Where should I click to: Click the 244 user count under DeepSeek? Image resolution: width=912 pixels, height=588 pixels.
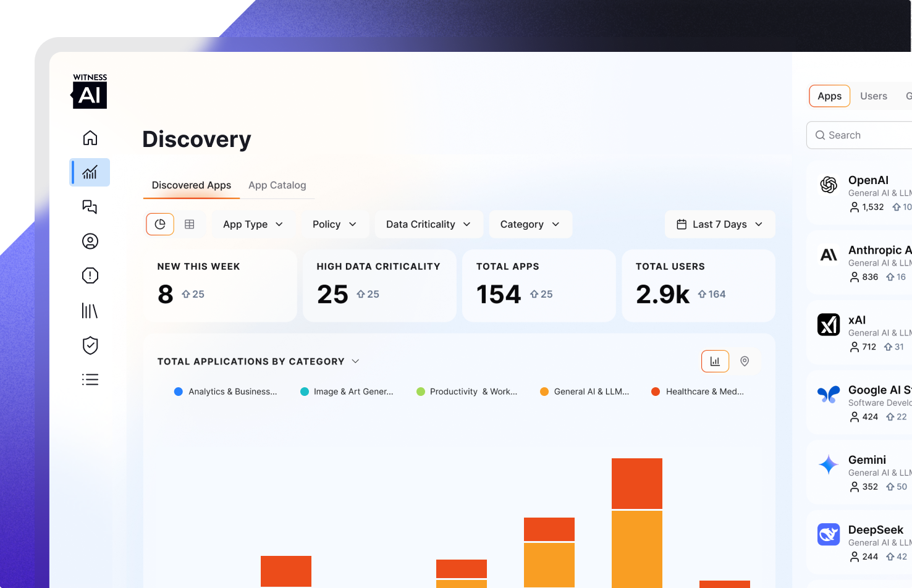point(870,557)
